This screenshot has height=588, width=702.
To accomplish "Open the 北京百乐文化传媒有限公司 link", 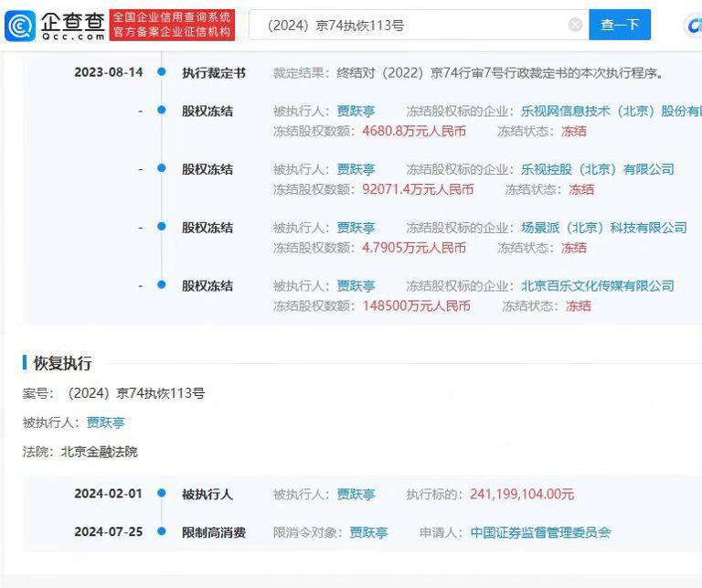I will pos(597,286).
